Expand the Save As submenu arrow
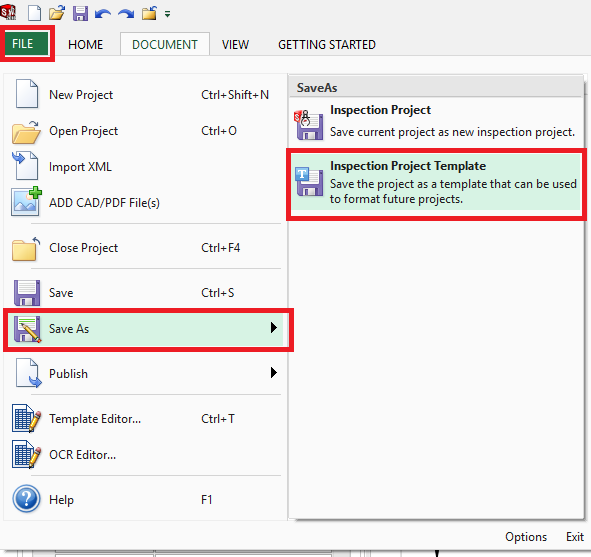Viewport: 591px width, 557px height. (274, 327)
